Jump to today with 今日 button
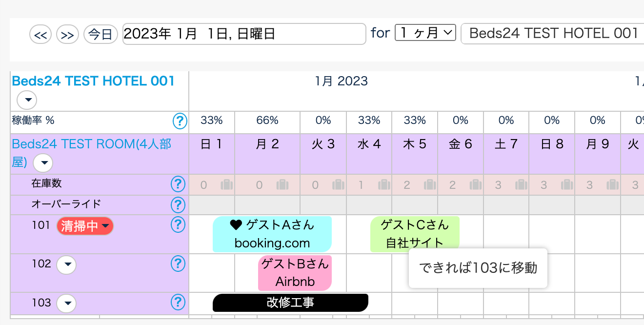Viewport: 644px width, 325px height. coord(101,35)
